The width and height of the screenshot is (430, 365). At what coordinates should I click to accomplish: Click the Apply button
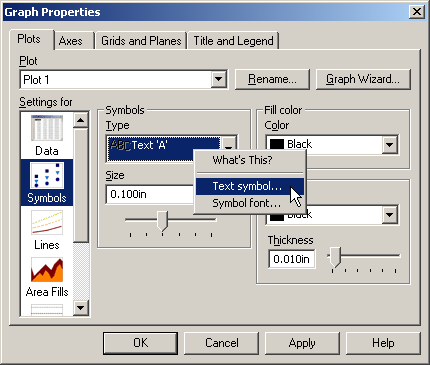302,343
